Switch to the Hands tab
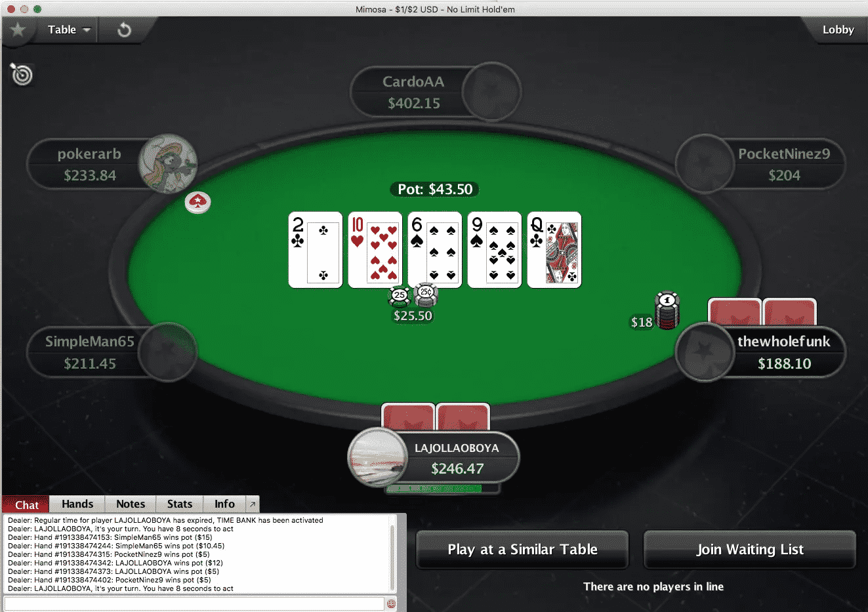The image size is (868, 612). click(77, 504)
